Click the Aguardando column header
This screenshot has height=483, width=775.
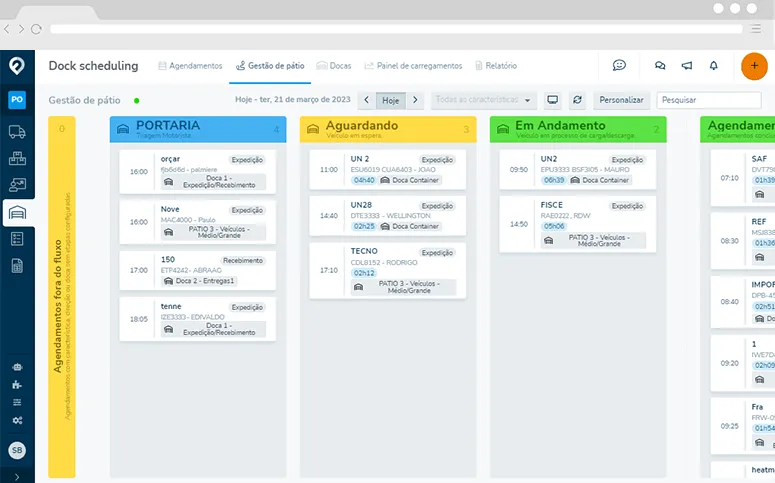tap(388, 130)
